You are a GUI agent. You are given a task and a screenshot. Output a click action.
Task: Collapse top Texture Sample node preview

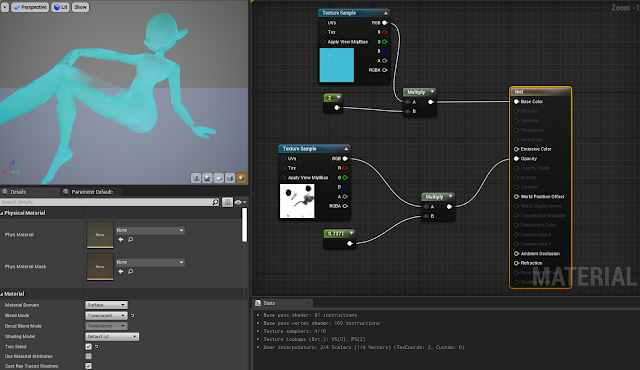[x=385, y=13]
